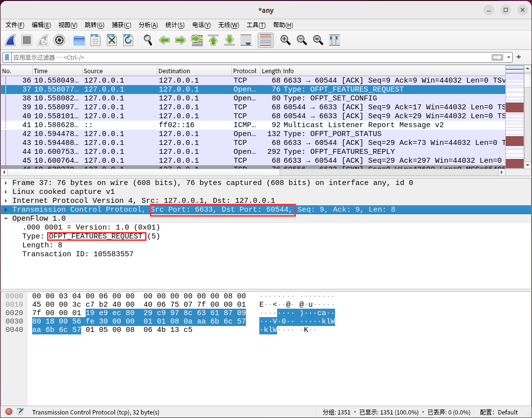Select packet 44 OFPT_FEATURES_REPLY row

[253, 151]
